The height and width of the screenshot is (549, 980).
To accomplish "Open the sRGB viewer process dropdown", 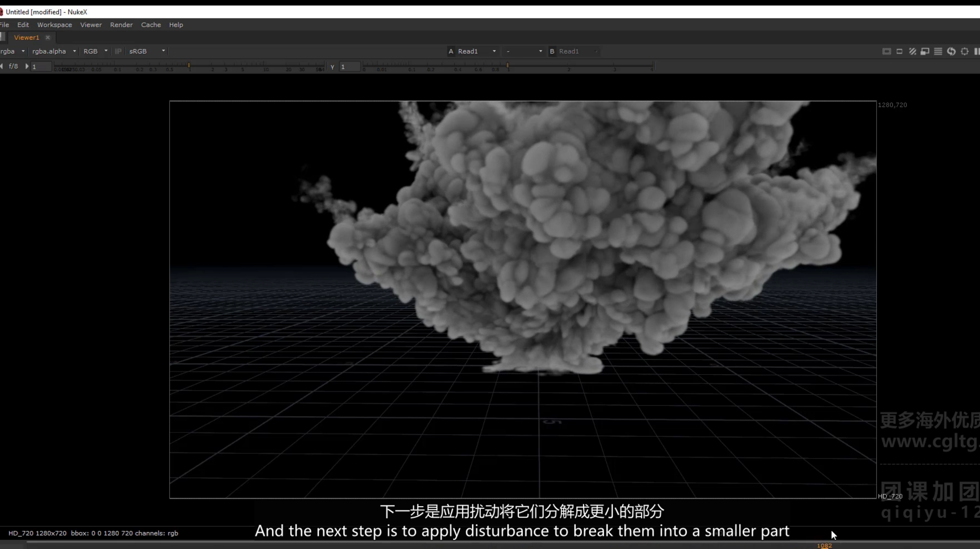I will click(147, 51).
